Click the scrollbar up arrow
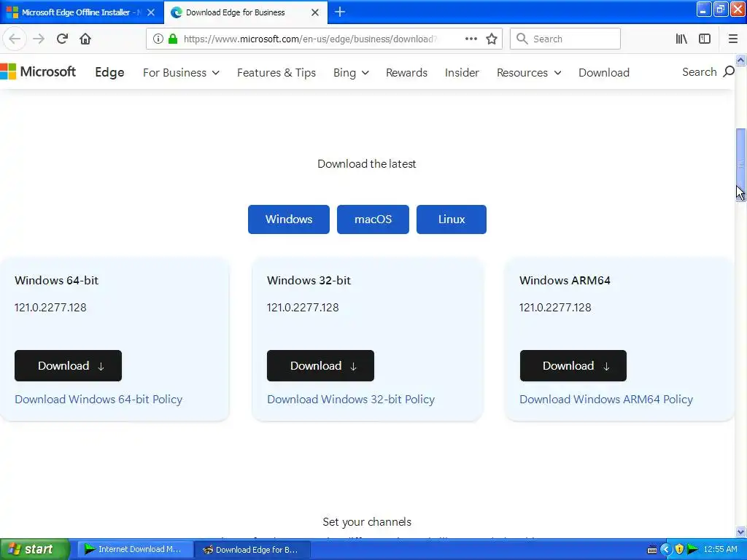This screenshot has height=560, width=747. (740, 60)
